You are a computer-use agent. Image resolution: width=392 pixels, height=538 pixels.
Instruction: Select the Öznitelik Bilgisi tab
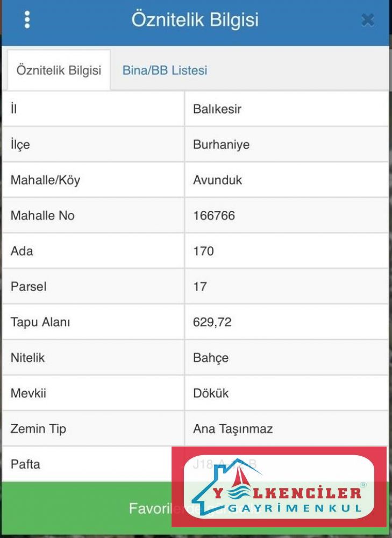[59, 70]
